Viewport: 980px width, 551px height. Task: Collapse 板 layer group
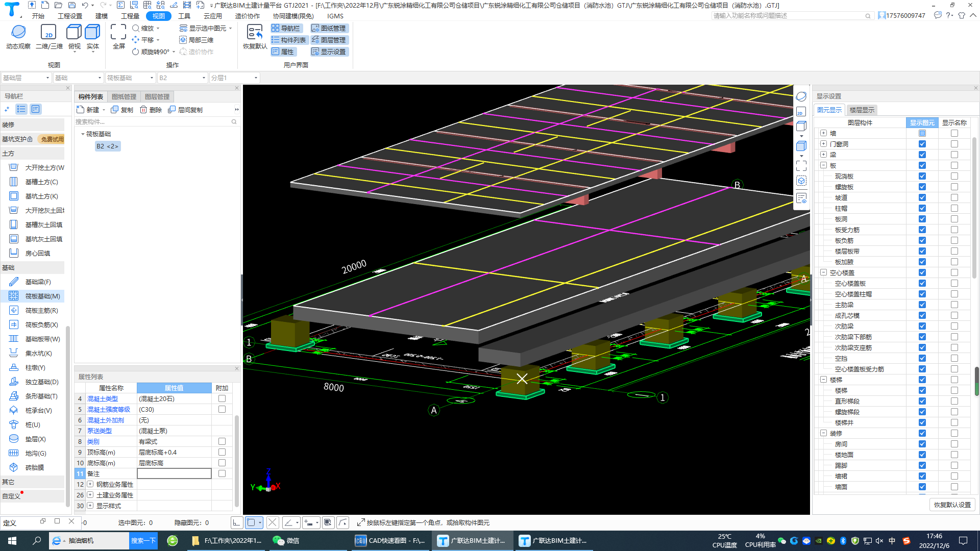823,165
